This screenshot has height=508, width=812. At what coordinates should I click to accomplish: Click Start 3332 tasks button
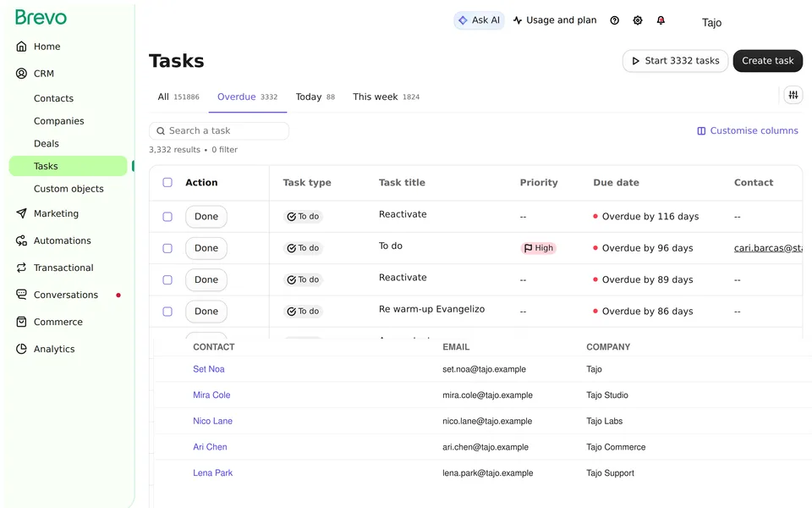pyautogui.click(x=675, y=61)
